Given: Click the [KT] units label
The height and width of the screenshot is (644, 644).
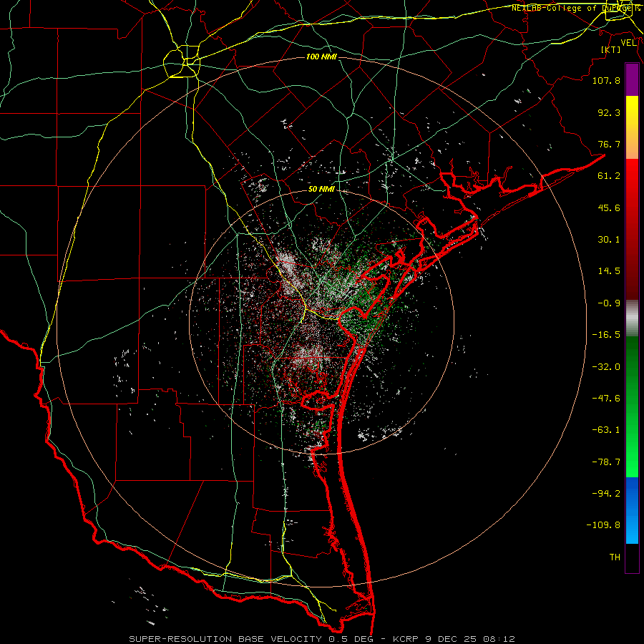Looking at the screenshot, I should click(x=611, y=49).
